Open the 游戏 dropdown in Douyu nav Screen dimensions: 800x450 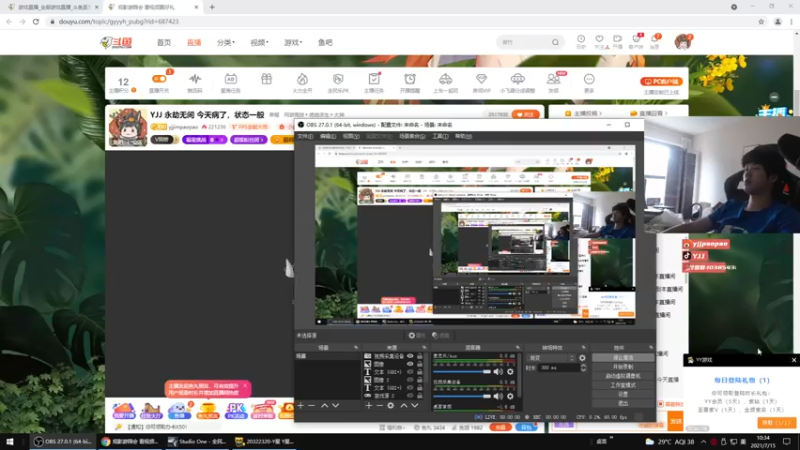[x=293, y=42]
